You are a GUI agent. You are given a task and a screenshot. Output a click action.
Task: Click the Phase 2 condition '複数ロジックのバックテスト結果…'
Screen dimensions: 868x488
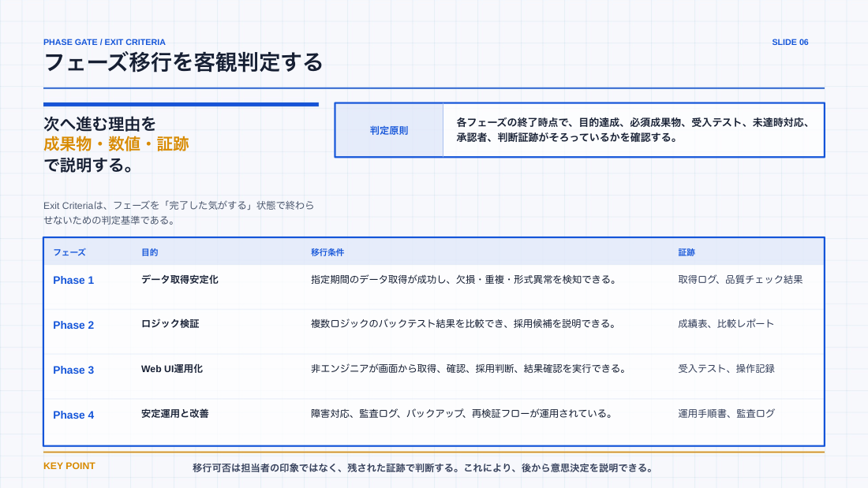463,324
